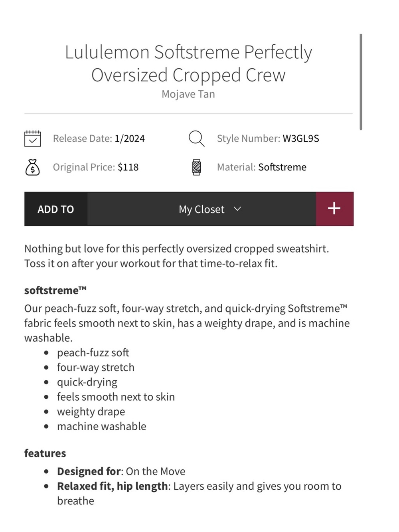This screenshot has height=532, width=399.
Task: Click the calendar release date icon
Action: 32,138
